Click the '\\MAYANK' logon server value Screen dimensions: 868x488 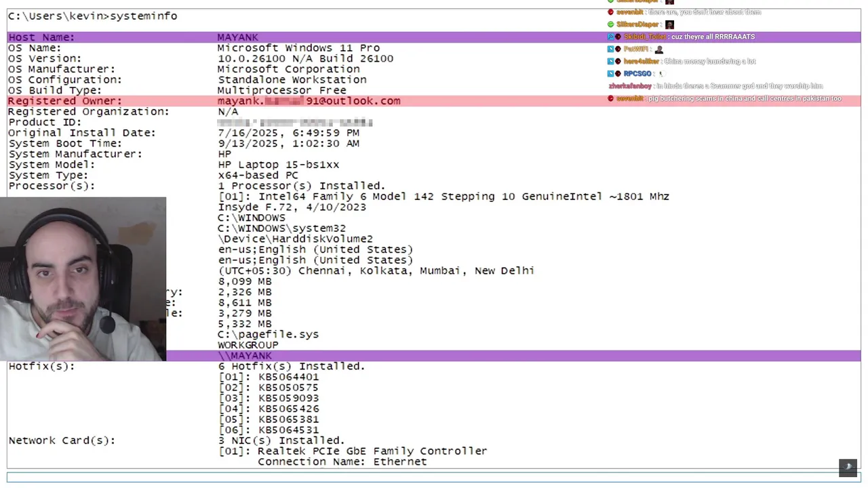tap(245, 356)
